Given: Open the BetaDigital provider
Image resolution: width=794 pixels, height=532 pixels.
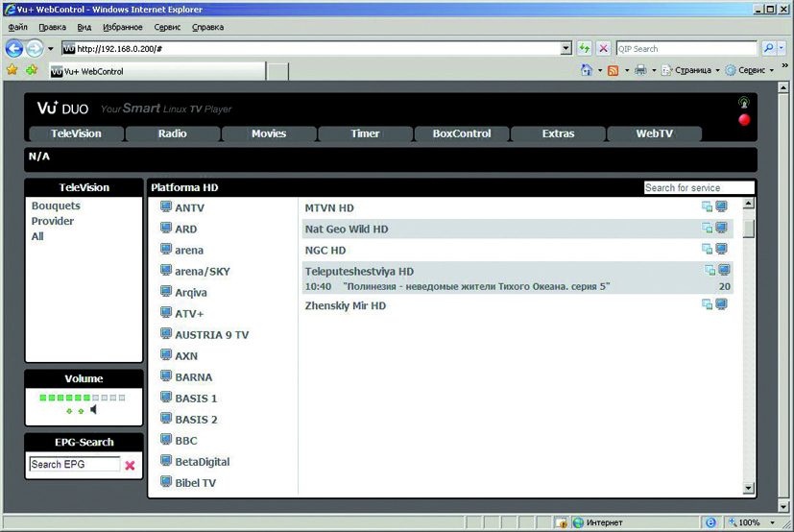Looking at the screenshot, I should pyautogui.click(x=202, y=462).
